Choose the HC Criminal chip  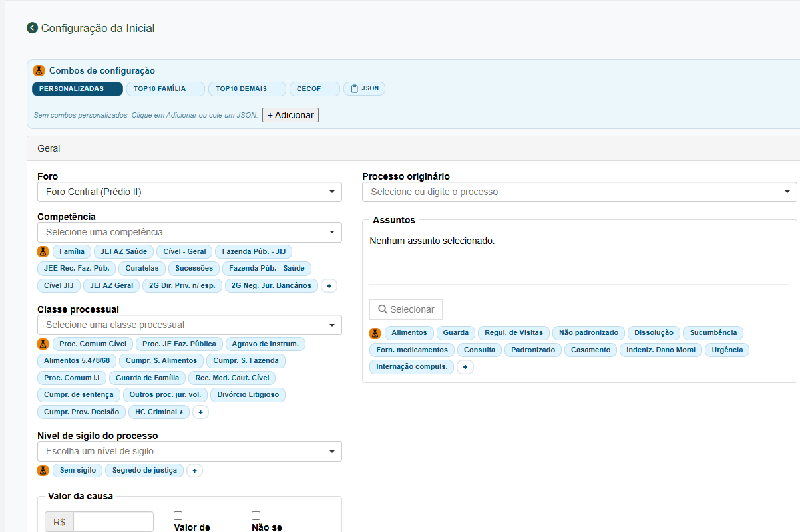159,412
